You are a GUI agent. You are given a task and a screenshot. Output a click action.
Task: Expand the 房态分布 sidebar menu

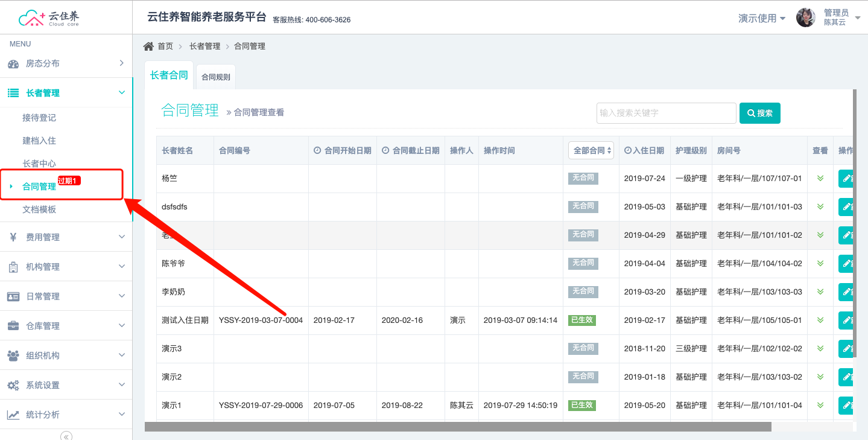66,63
